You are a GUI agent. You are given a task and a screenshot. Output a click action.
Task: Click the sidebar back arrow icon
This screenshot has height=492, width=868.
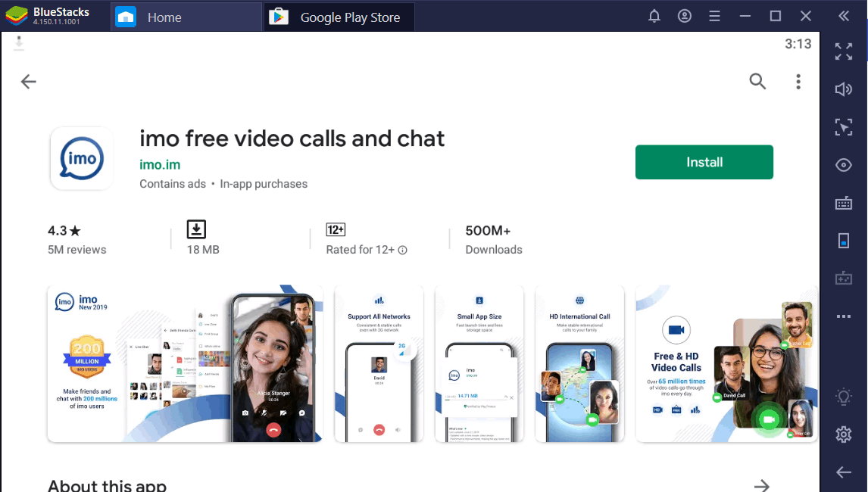coord(844,472)
